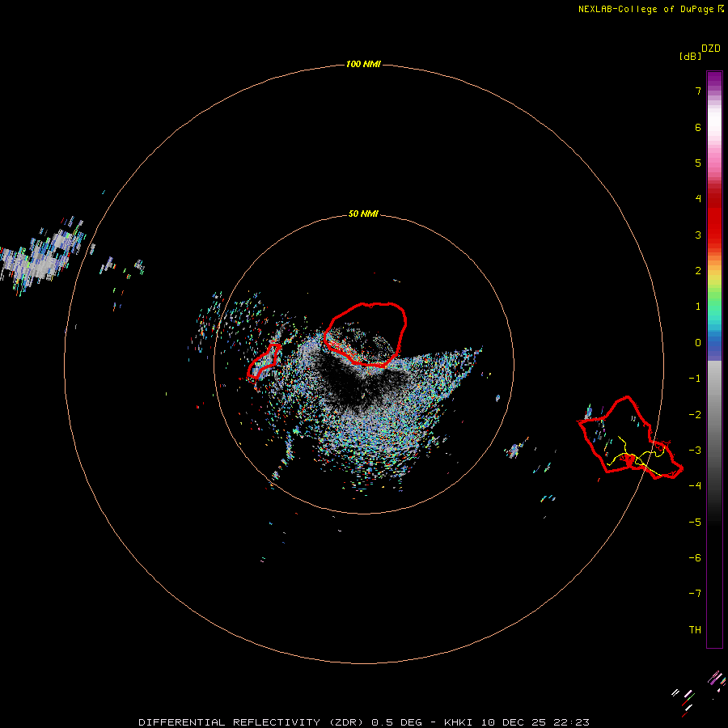Screen dimensions: 728x728
Task: Click the product title caption at the bottom
Action: 364,722
